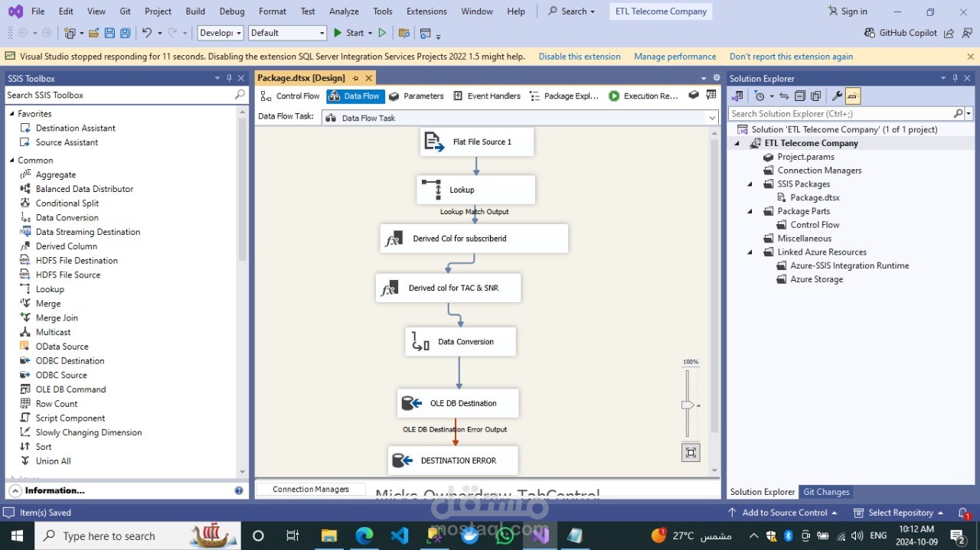
Task: Click Show All Files icon in Solution Explorer
Action: (x=815, y=96)
